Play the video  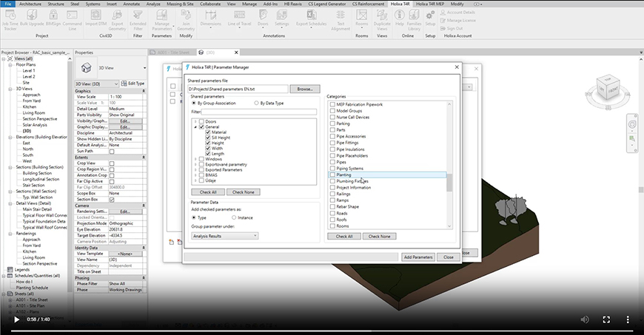[x=16, y=319]
